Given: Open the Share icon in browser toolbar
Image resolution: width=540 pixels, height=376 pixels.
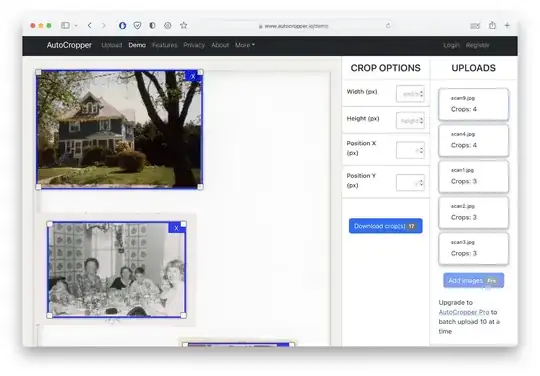Looking at the screenshot, I should [x=492, y=25].
